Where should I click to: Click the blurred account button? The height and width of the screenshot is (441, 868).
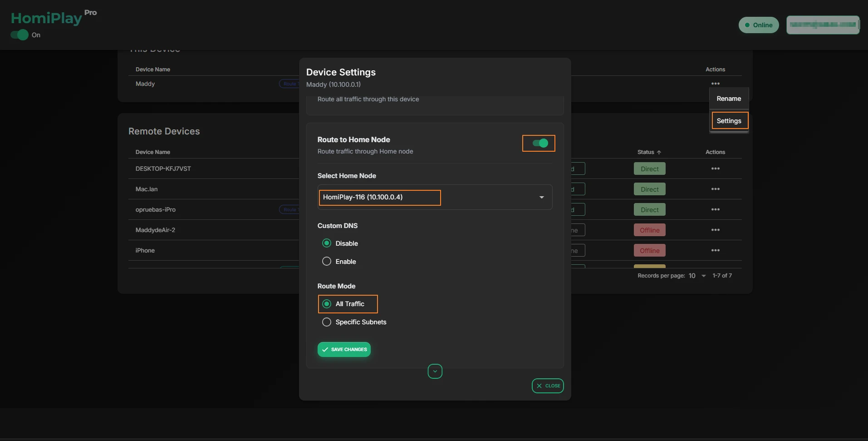pyautogui.click(x=823, y=25)
